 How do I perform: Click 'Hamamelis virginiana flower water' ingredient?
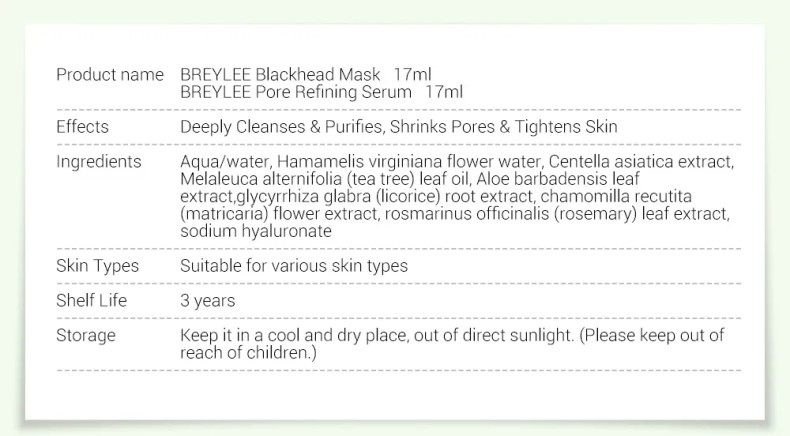(409, 162)
